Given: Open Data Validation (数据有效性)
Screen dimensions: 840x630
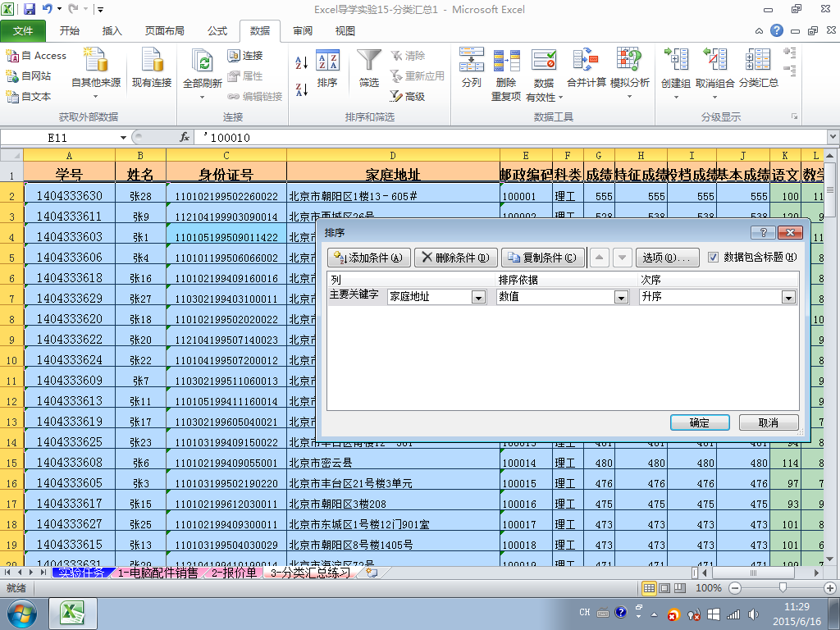Looking at the screenshot, I should [544, 74].
